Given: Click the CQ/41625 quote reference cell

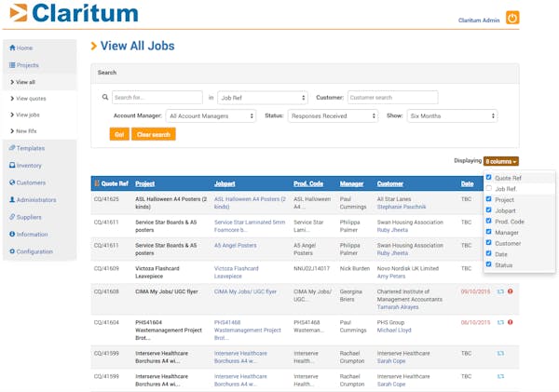Looking at the screenshot, I should coord(106,199).
